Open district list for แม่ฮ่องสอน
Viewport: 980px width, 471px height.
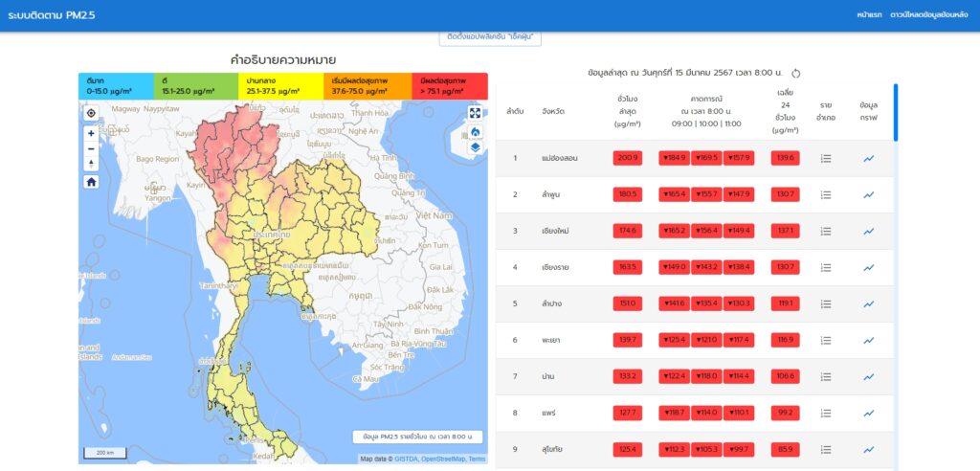825,158
